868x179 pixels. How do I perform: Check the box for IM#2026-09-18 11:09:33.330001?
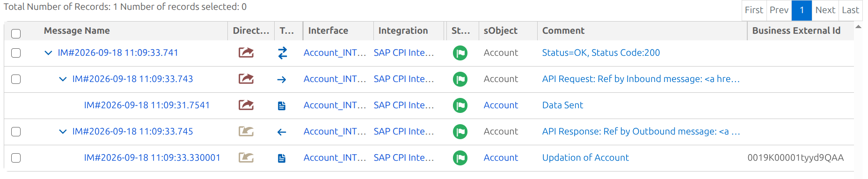pos(16,157)
